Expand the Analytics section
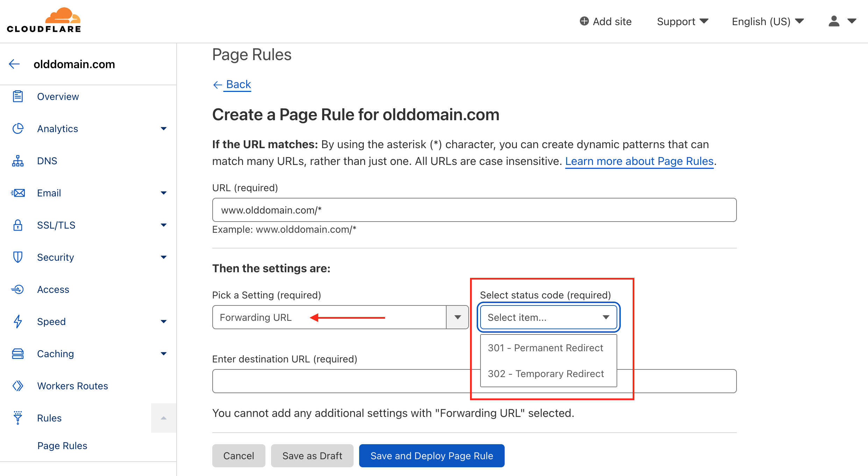Screen dimensions: 868x476 (163, 129)
